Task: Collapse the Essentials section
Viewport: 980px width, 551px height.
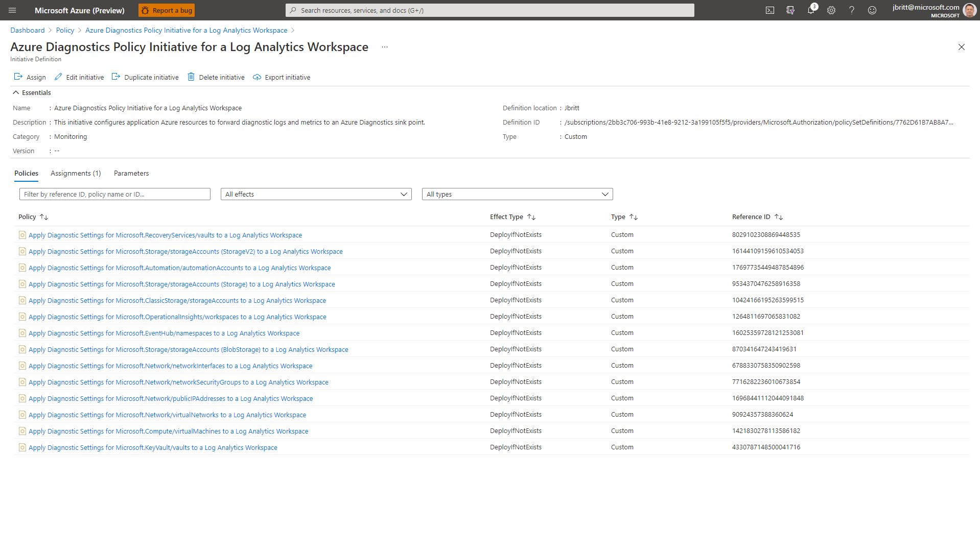Action: pyautogui.click(x=32, y=92)
